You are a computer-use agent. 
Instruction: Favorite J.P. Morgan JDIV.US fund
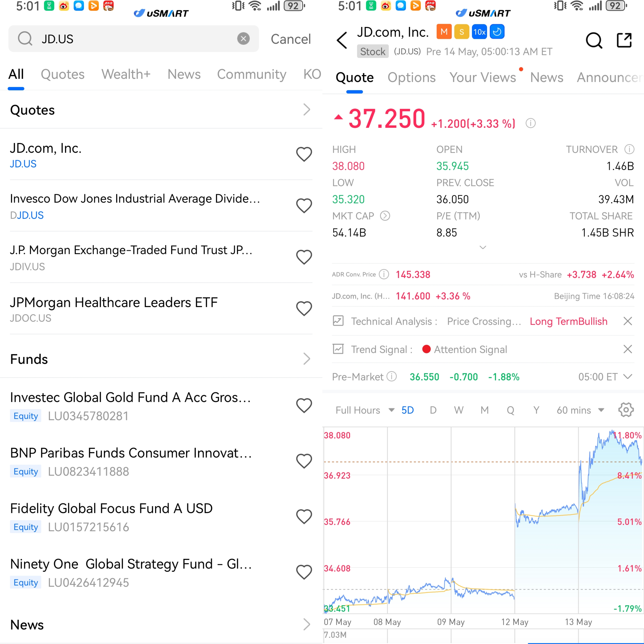coord(304,257)
